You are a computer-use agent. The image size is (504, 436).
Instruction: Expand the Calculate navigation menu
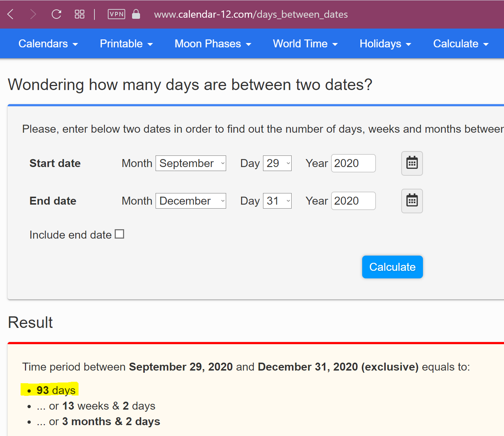461,44
